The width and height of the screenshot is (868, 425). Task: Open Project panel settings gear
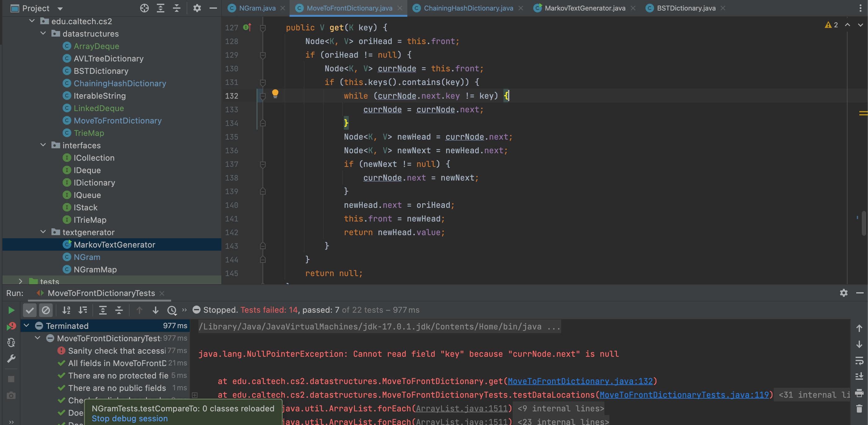(197, 8)
